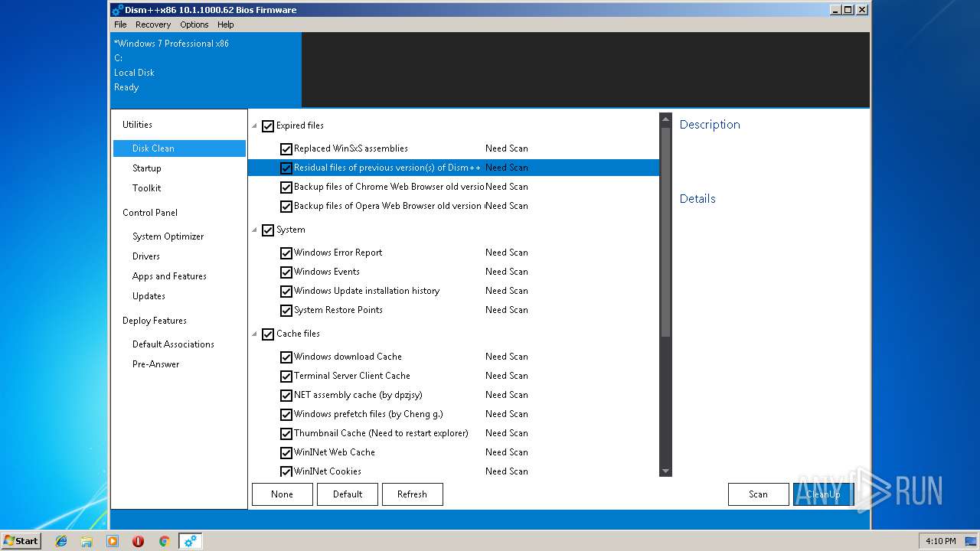Open Windows Explorer folder taskbar icon
Viewport: 980px width, 551px height.
pos(87,541)
